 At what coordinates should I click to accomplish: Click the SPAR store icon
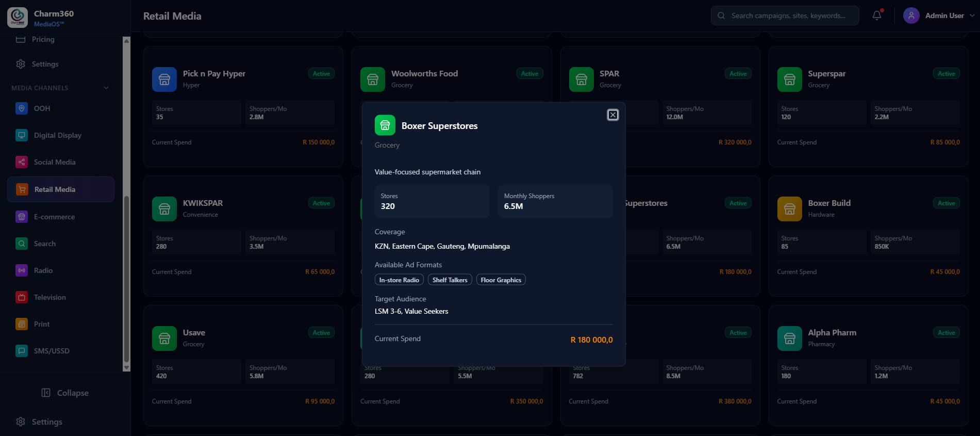click(582, 79)
